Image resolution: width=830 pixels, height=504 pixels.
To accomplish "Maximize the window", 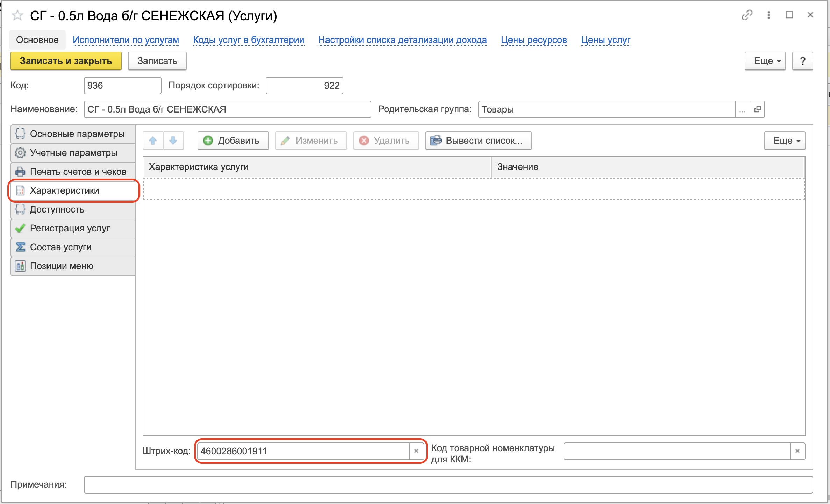I will (x=789, y=15).
